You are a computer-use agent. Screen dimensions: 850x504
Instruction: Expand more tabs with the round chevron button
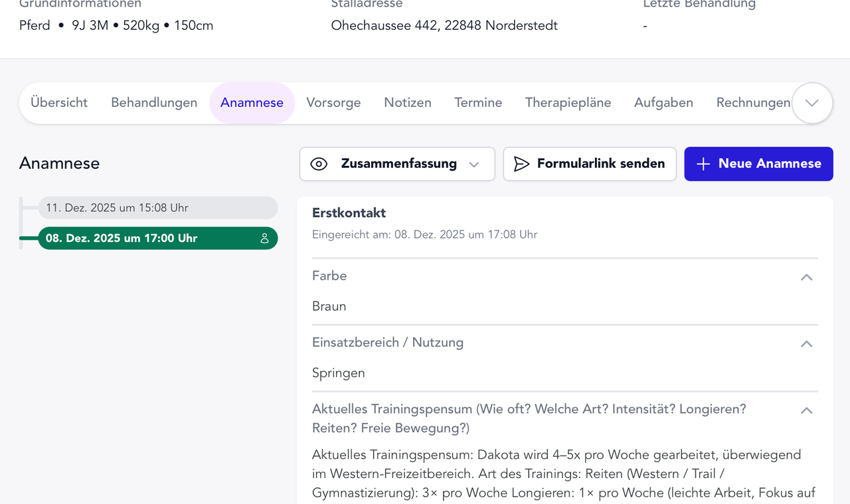pos(812,103)
